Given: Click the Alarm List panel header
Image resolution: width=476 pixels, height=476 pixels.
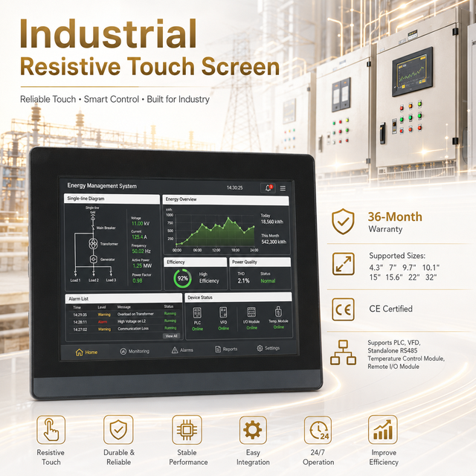Looking at the screenshot, I should 123,298.
